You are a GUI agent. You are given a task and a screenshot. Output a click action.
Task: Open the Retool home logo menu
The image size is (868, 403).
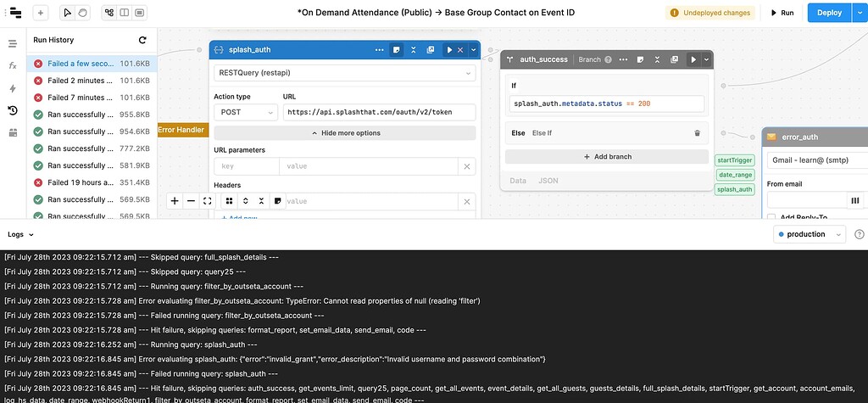click(x=15, y=12)
